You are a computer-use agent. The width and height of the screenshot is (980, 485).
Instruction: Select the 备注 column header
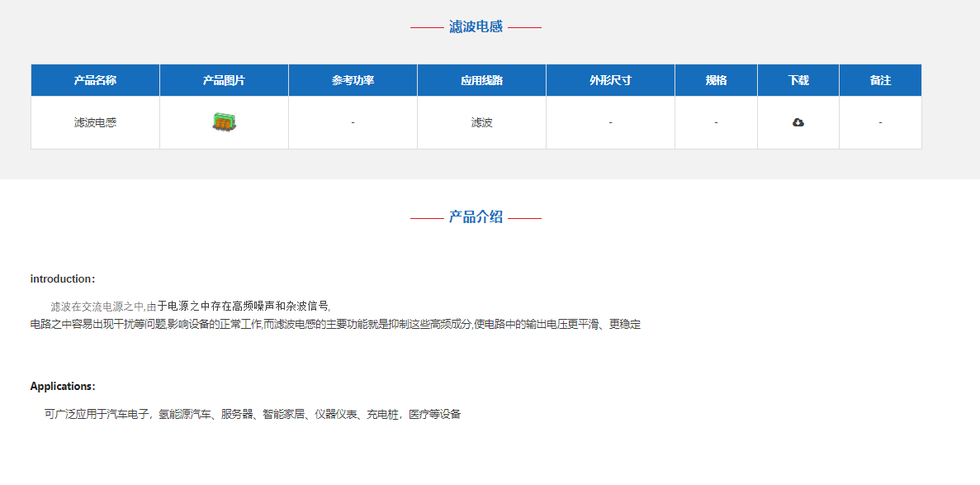880,80
